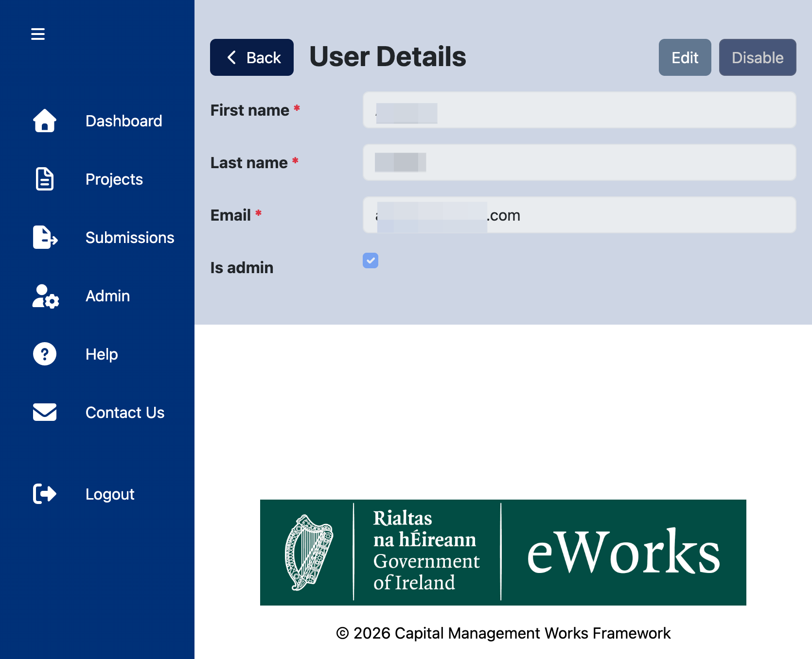Image resolution: width=812 pixels, height=659 pixels.
Task: Select the Admin sidebar label
Action: click(x=107, y=295)
